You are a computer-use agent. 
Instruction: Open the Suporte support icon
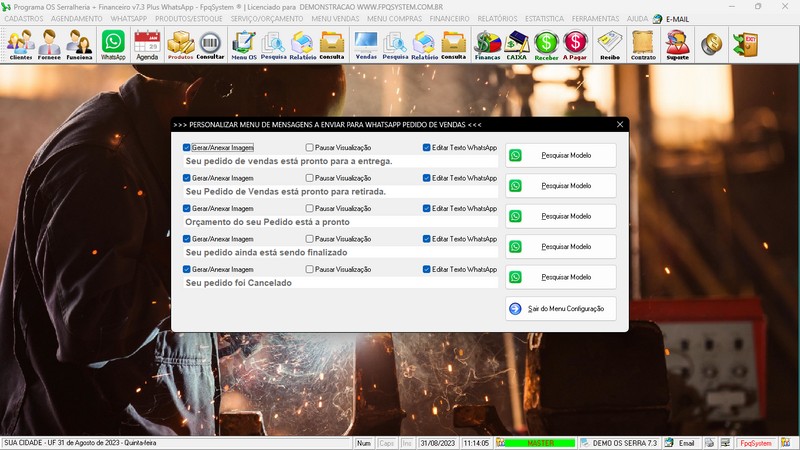[678, 45]
